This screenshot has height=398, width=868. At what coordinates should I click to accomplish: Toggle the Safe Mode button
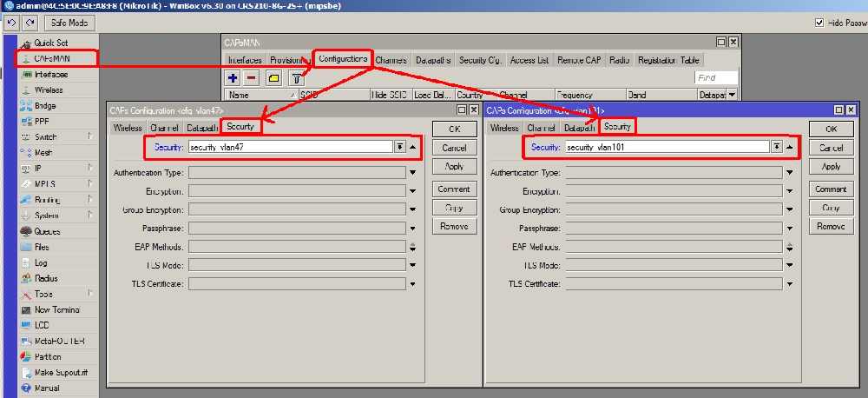pyautogui.click(x=69, y=23)
